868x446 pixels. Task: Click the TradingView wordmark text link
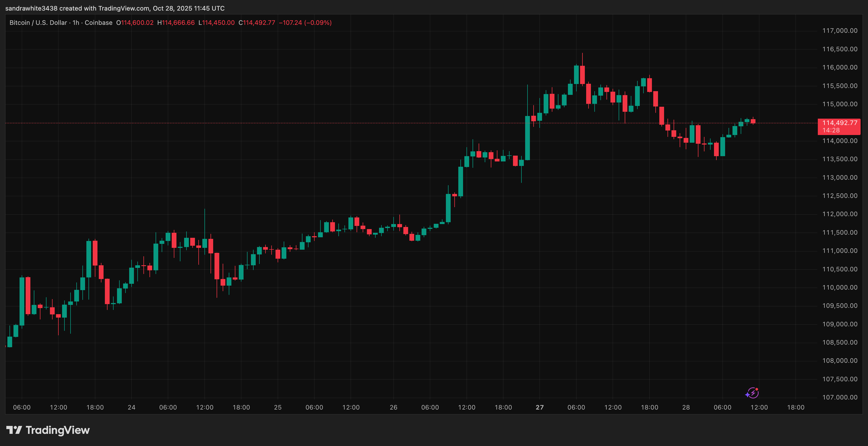(x=57, y=430)
